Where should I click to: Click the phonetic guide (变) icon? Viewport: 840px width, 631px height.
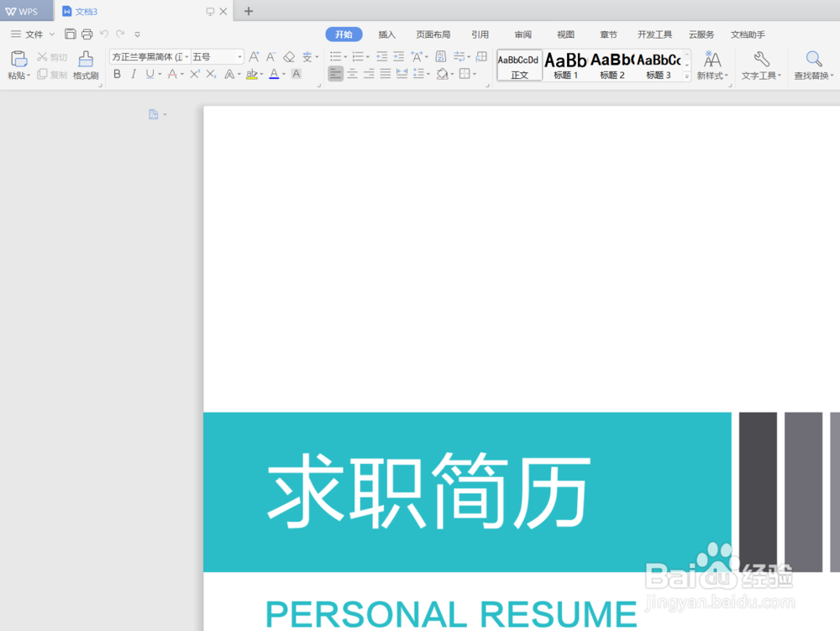click(307, 56)
